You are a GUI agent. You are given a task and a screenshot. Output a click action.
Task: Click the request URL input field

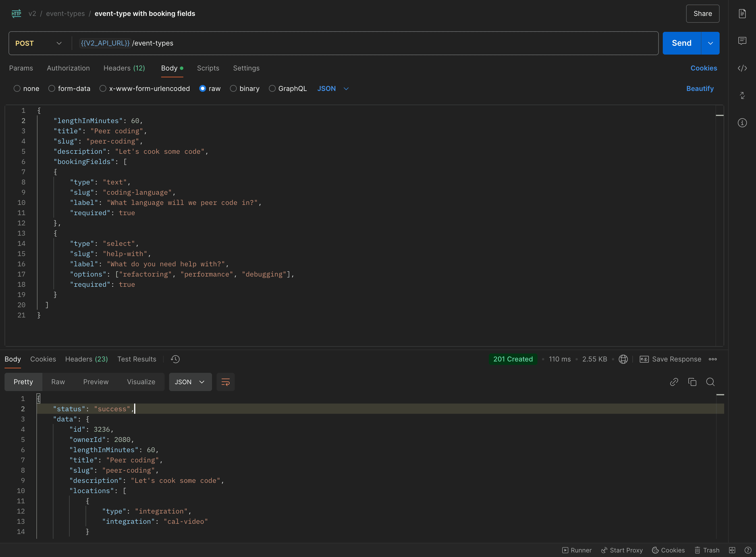(371, 43)
